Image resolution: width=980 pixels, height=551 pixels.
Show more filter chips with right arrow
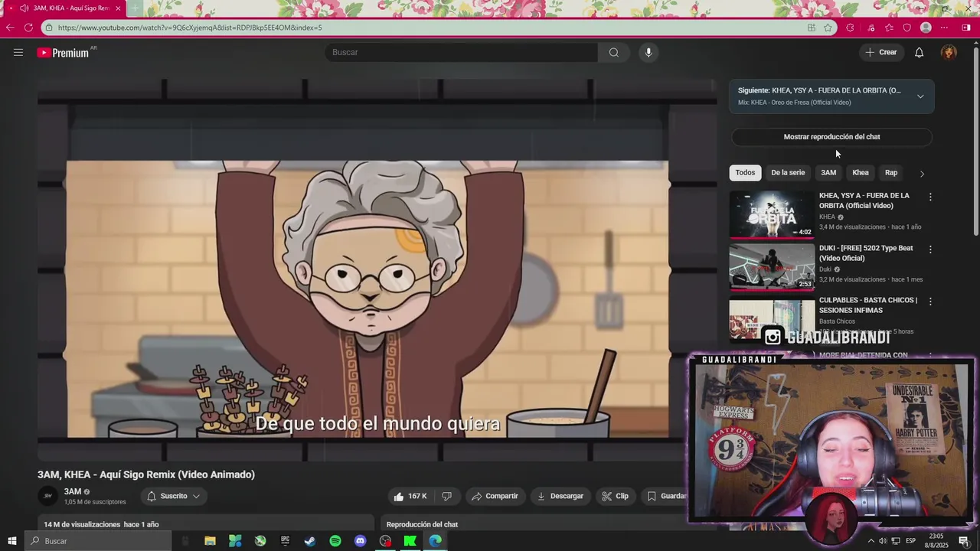(922, 173)
